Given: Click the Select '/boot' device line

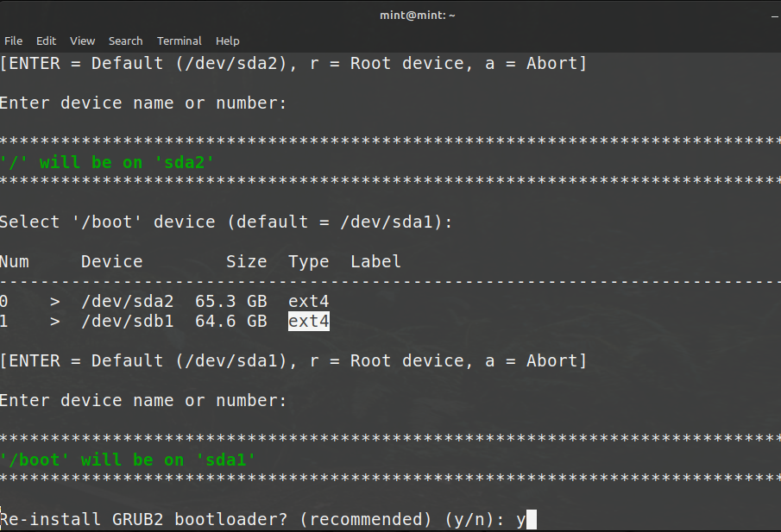Looking at the screenshot, I should [x=226, y=222].
